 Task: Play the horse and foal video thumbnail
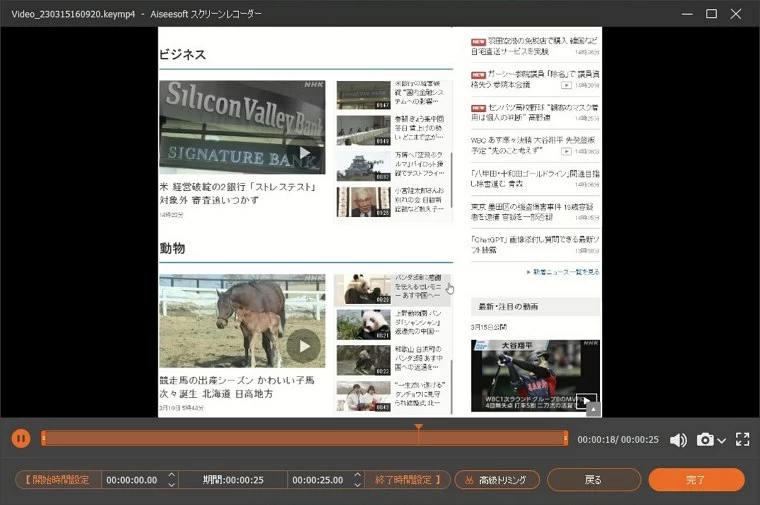[x=242, y=321]
